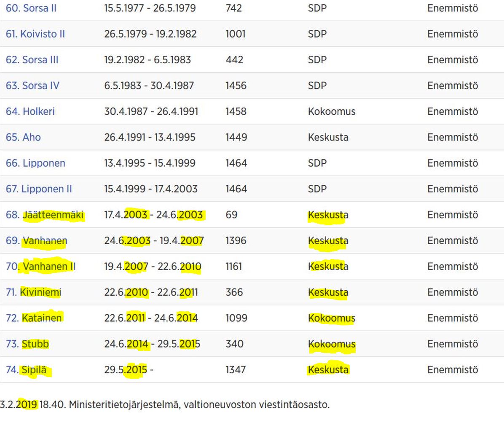Click the 61. Koivisto II link
504x421 pixels.
35,34
